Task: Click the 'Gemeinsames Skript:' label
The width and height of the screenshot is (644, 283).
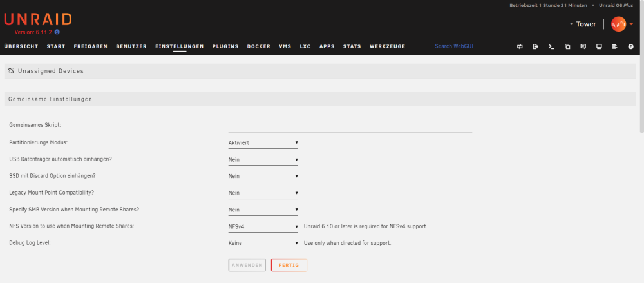Action: (x=35, y=125)
